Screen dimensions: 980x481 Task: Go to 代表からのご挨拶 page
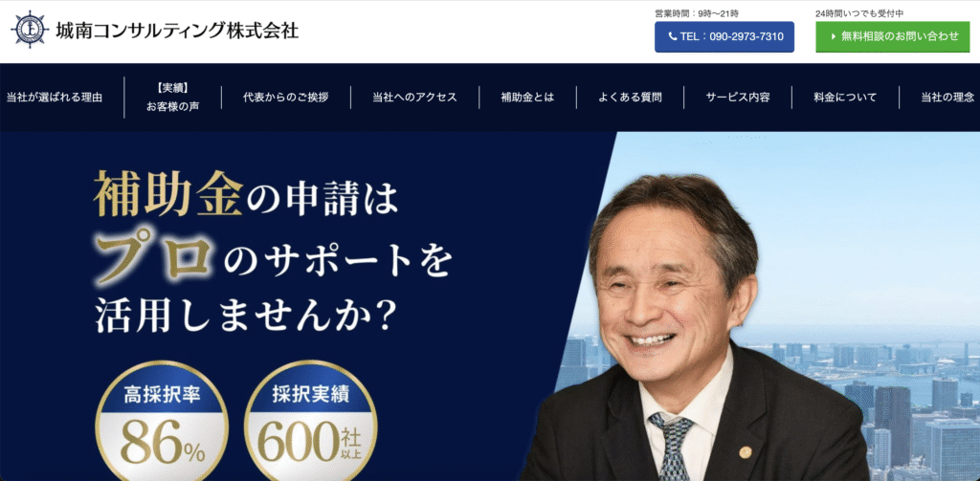[285, 98]
